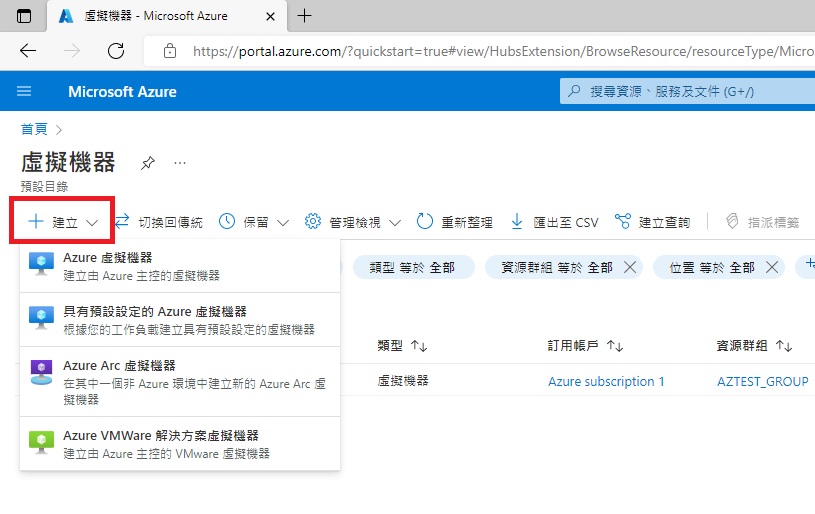This screenshot has width=815, height=514.
Task: Select Azure Arc 虛擬機器 menu entry
Action: coord(180,381)
